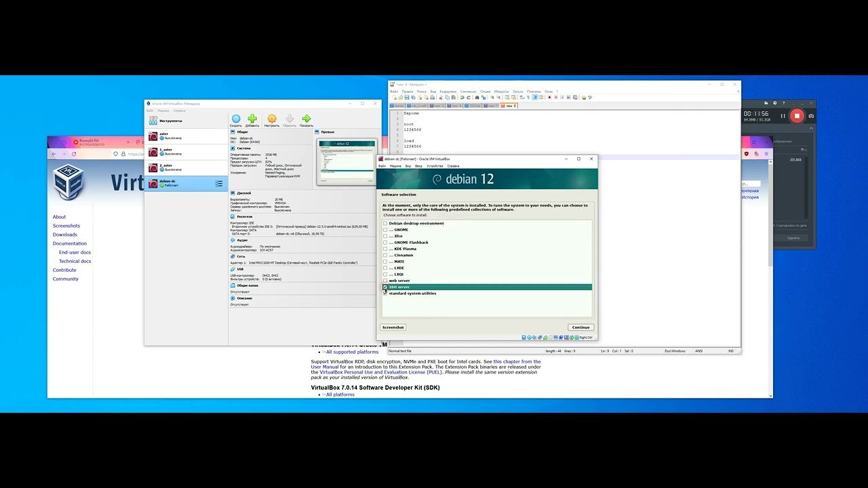Click the debian 12 preview thumbnail

pos(347,161)
